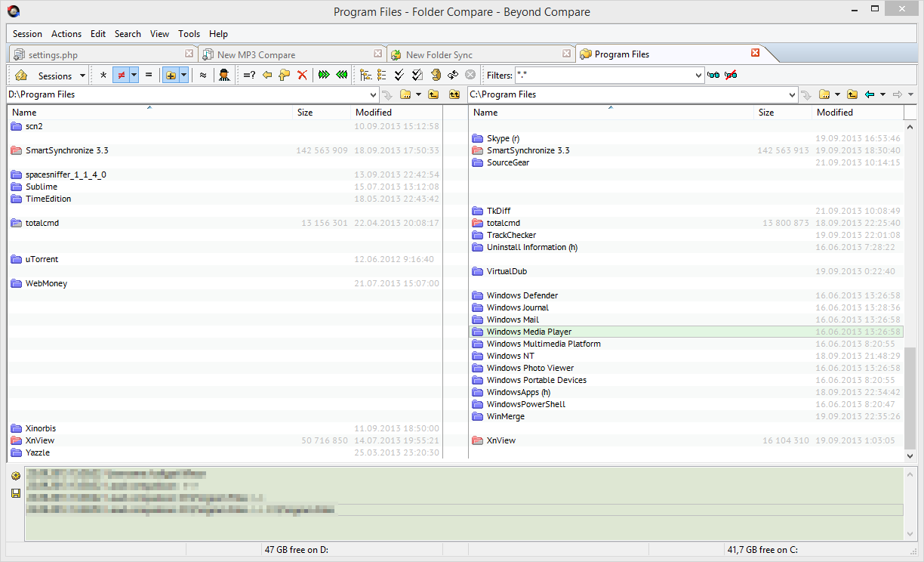924x562 pixels.
Task: Click the red X delete icon
Action: click(x=302, y=76)
